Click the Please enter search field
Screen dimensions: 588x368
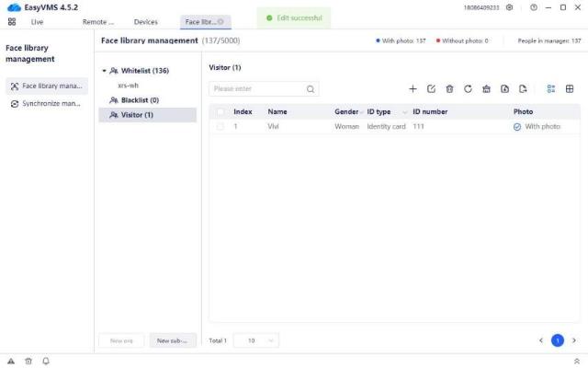[x=257, y=89]
